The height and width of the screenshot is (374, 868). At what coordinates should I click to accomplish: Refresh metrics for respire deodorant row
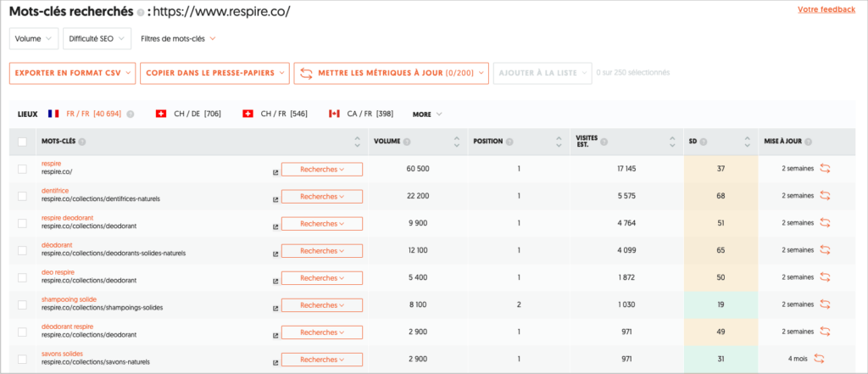click(x=825, y=223)
